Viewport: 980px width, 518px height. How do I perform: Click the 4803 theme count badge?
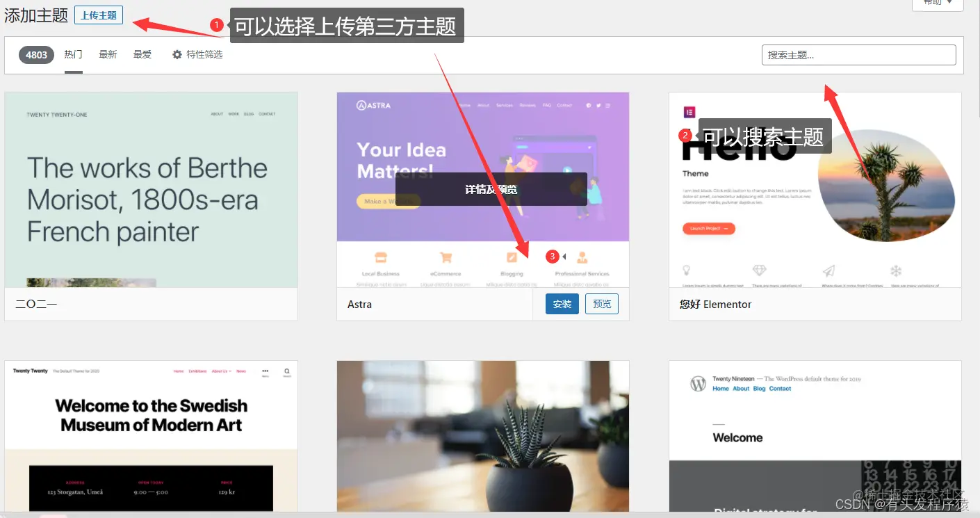37,55
